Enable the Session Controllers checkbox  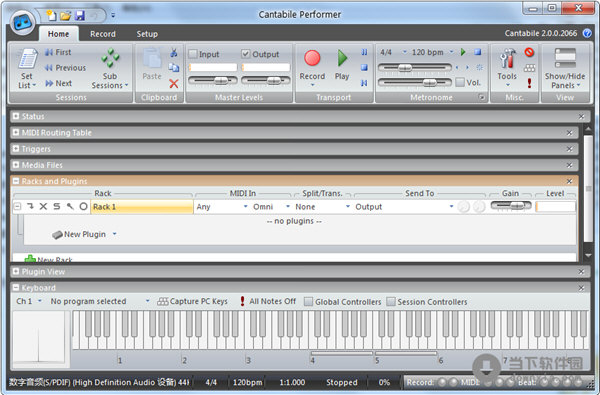point(391,302)
